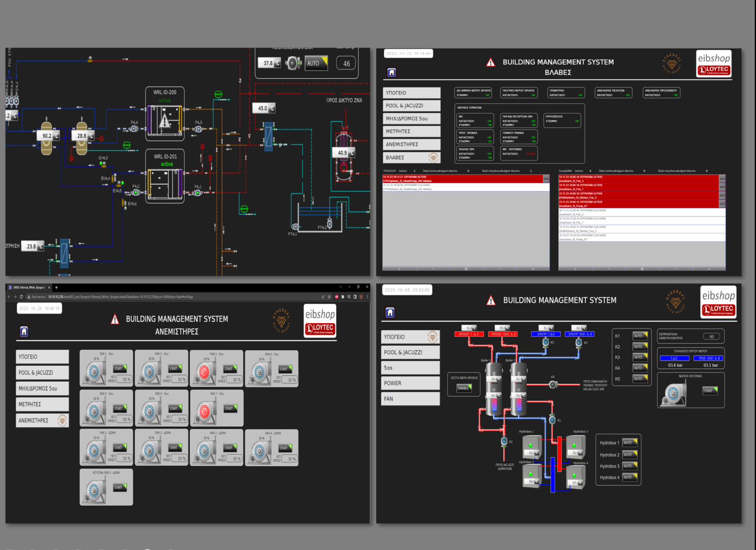The width and height of the screenshot is (756, 550).
Task: Click the red FAN 7 - 5ου fan icon
Action: (205, 411)
